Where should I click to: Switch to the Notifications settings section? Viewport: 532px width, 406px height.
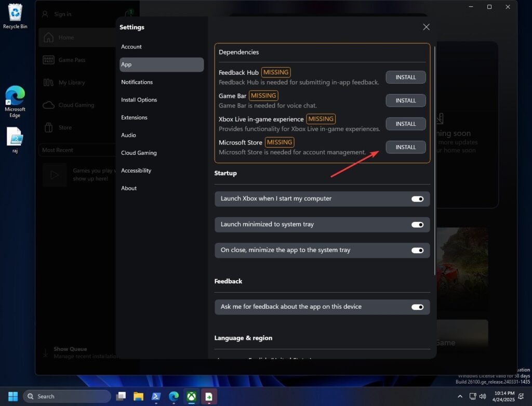tap(137, 82)
